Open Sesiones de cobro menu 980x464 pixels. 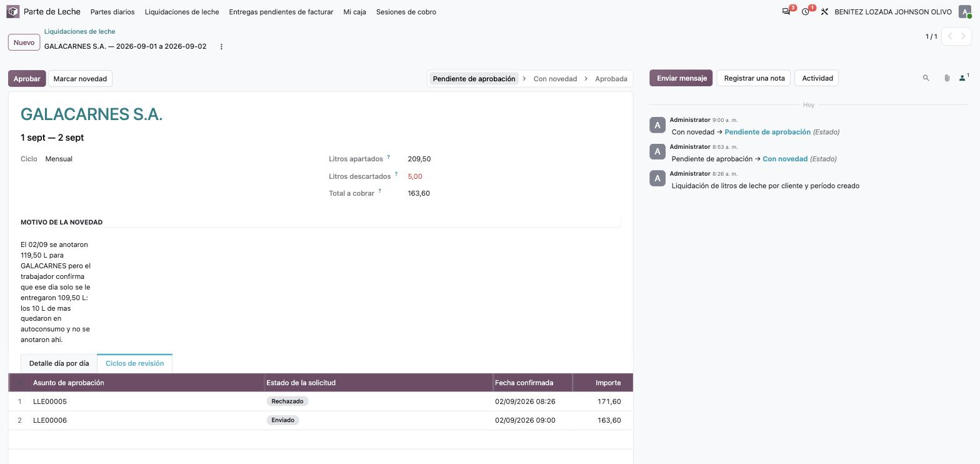tap(406, 12)
